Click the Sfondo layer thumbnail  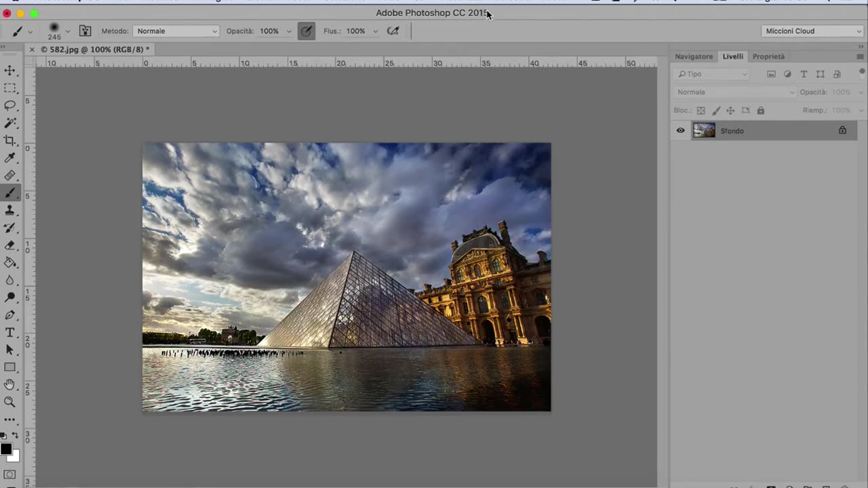coord(704,130)
